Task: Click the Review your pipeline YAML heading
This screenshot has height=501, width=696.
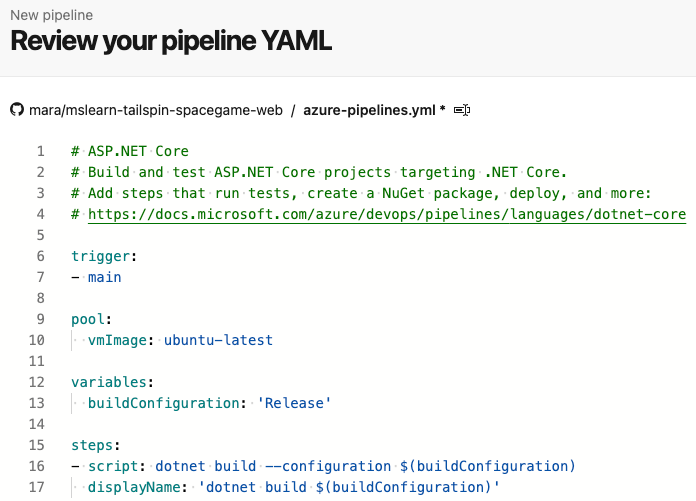Action: coord(171,42)
